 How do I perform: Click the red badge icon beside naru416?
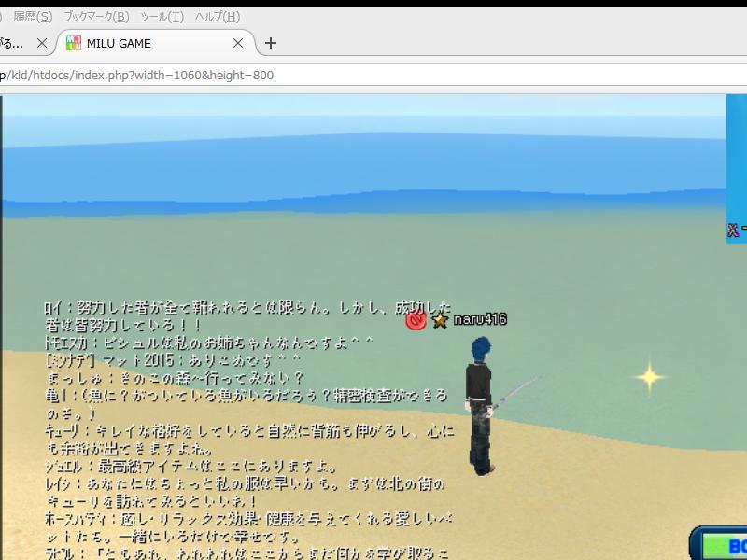[416, 320]
